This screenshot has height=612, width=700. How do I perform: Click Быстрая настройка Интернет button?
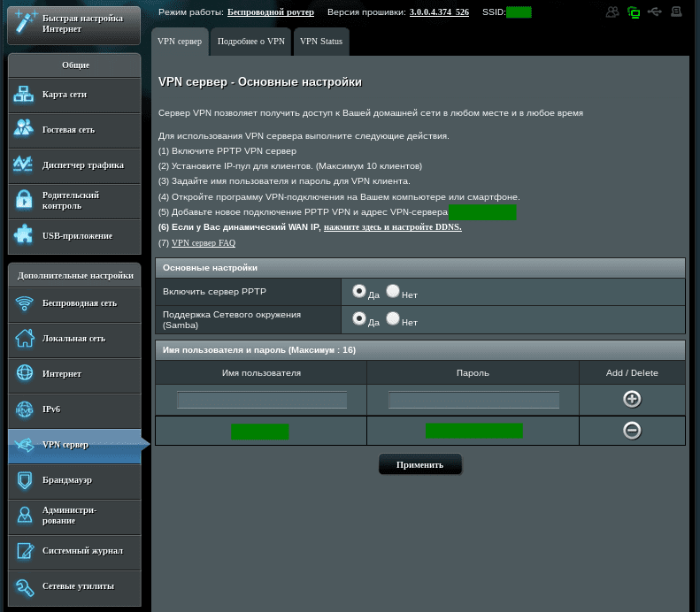(x=74, y=25)
